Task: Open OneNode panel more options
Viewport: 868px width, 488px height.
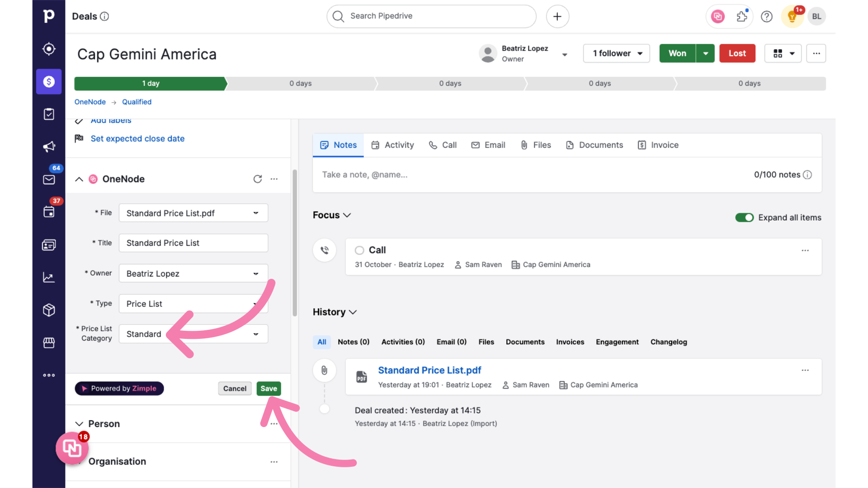Action: [x=274, y=179]
